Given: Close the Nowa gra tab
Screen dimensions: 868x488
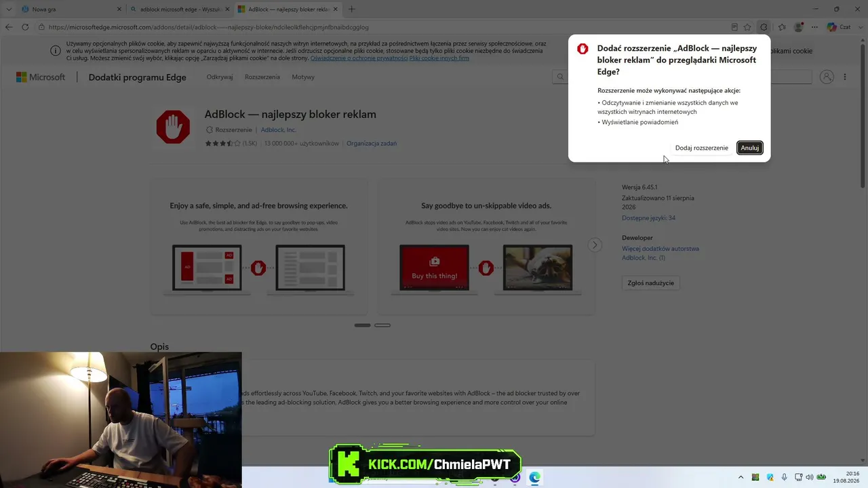Looking at the screenshot, I should (119, 9).
